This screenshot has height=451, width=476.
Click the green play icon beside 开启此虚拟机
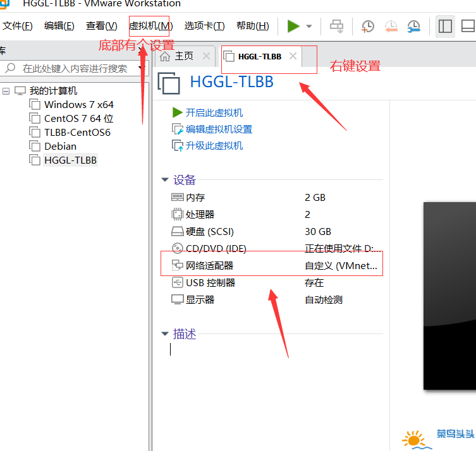pyautogui.click(x=177, y=112)
